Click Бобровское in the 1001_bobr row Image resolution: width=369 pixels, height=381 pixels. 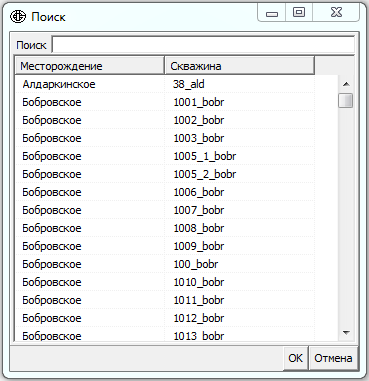(x=52, y=102)
